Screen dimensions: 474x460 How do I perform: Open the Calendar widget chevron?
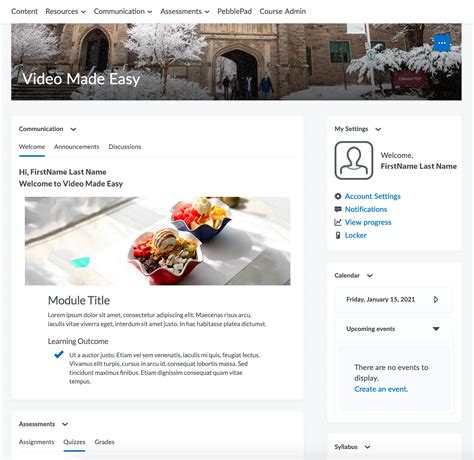[370, 275]
